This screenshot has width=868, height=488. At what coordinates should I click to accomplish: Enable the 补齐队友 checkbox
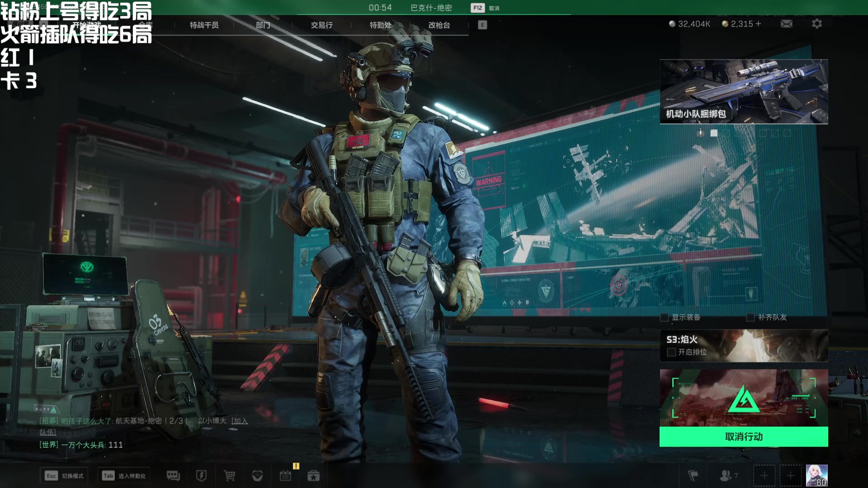[x=750, y=318]
